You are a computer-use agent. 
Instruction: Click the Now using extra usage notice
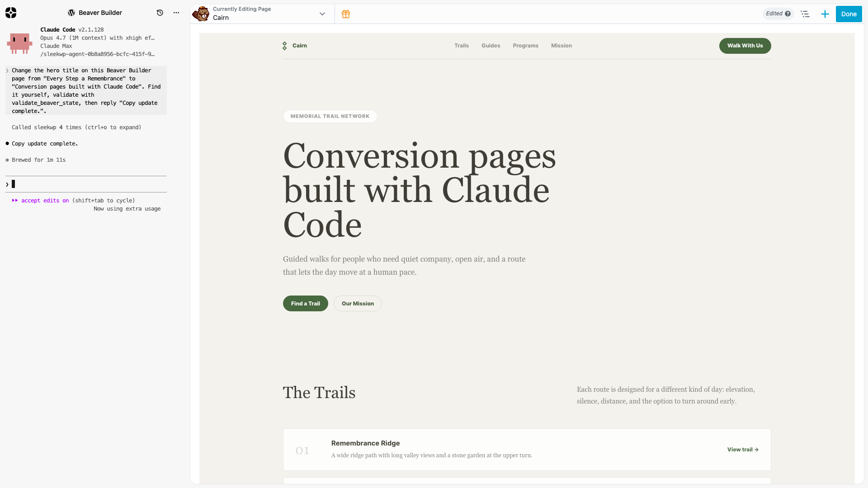[127, 209]
